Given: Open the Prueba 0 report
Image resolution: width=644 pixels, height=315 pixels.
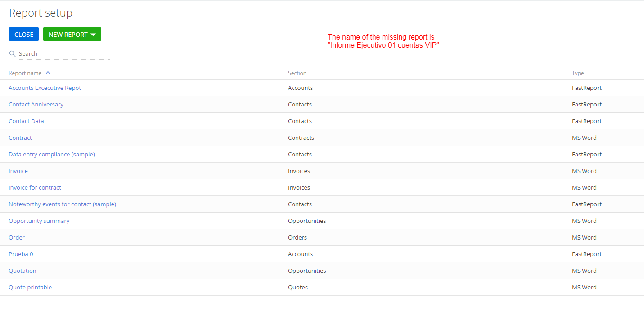Looking at the screenshot, I should point(20,254).
